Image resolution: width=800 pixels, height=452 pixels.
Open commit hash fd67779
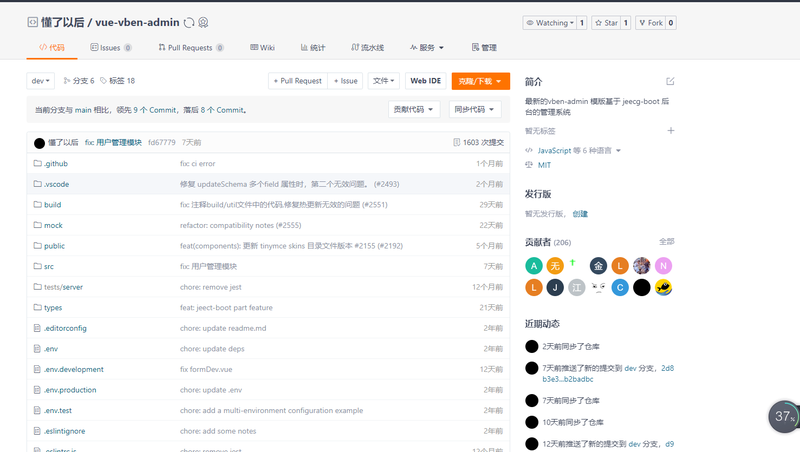pos(162,142)
